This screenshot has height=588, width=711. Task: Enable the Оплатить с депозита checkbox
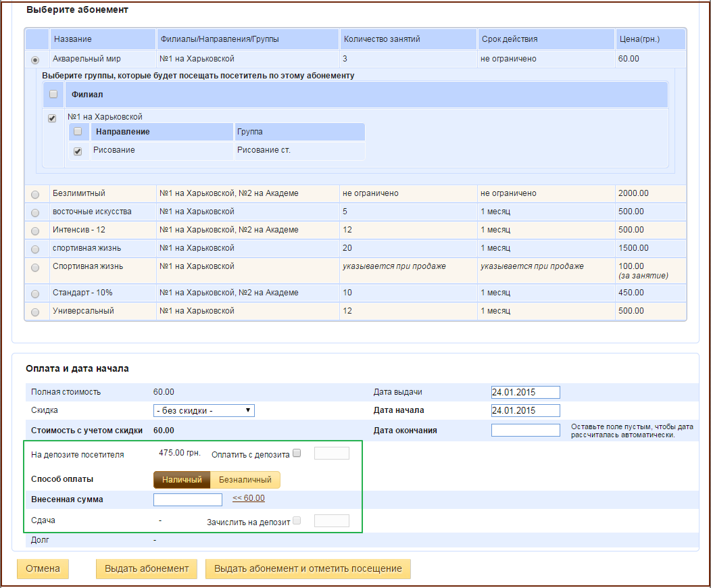[x=297, y=453]
